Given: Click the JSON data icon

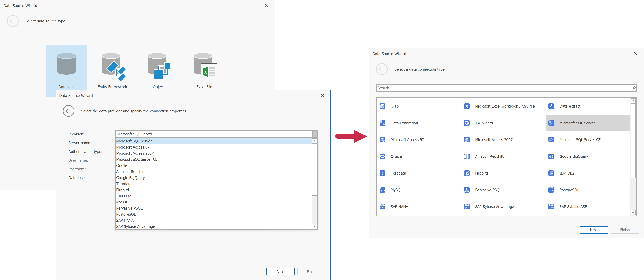Looking at the screenshot, I should point(466,123).
